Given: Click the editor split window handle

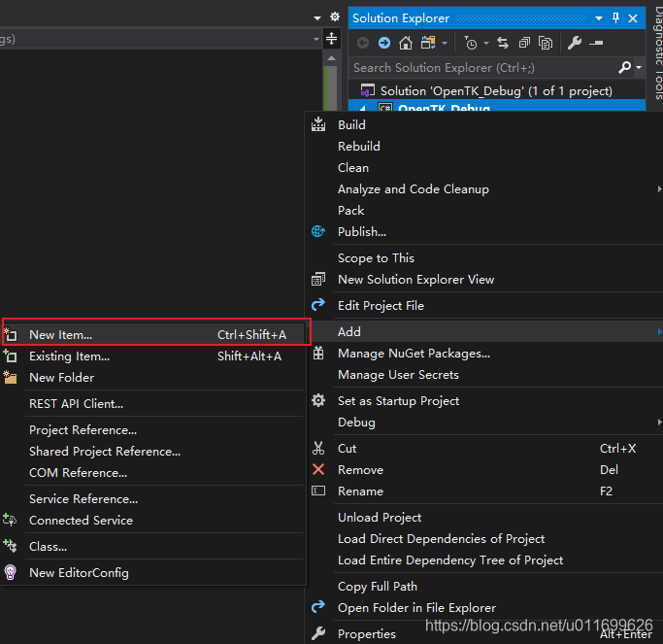Looking at the screenshot, I should (332, 39).
